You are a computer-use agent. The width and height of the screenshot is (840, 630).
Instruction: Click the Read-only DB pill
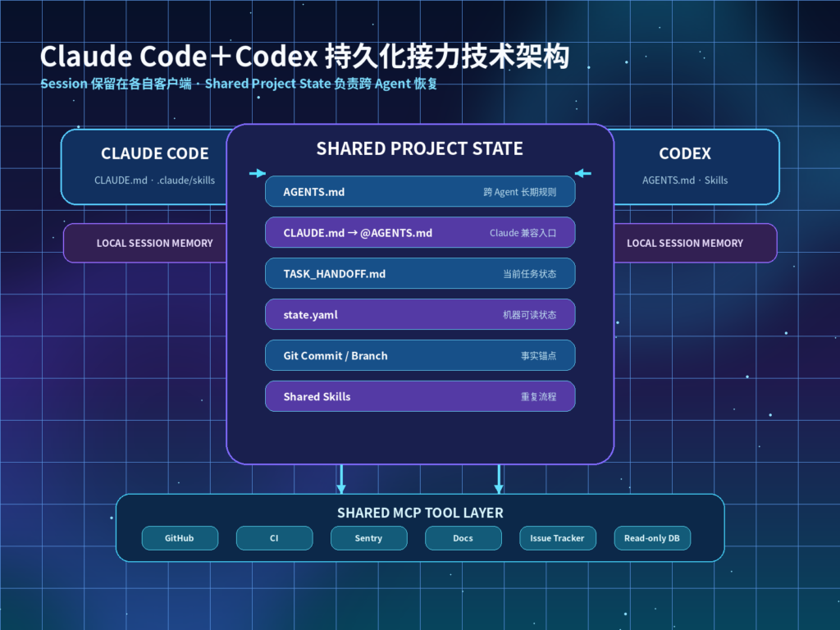pos(652,538)
